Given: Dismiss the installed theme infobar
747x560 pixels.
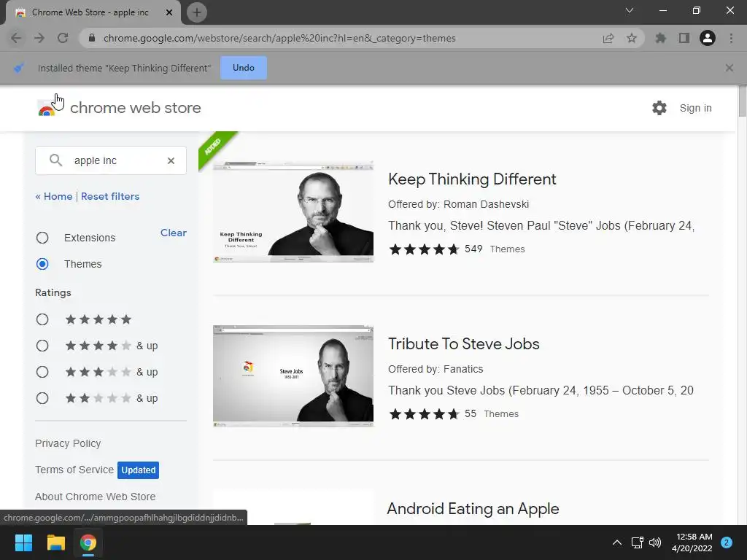Looking at the screenshot, I should coord(729,68).
